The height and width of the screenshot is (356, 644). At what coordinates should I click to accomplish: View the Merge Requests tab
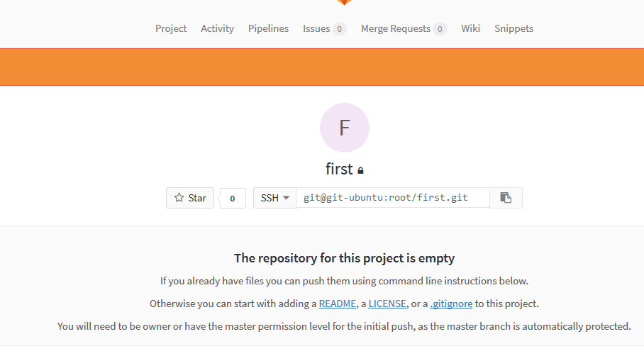coord(395,29)
